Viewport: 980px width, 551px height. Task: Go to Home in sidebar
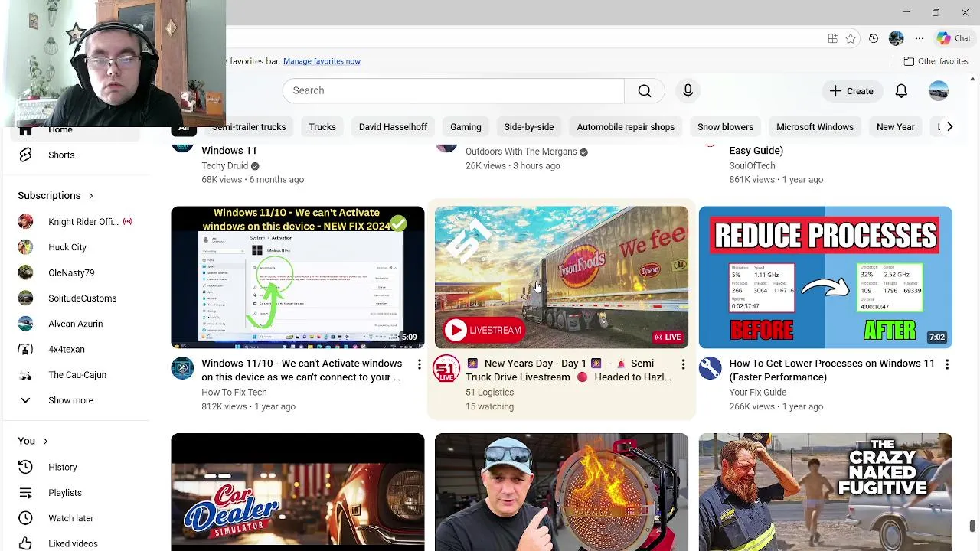click(77, 130)
